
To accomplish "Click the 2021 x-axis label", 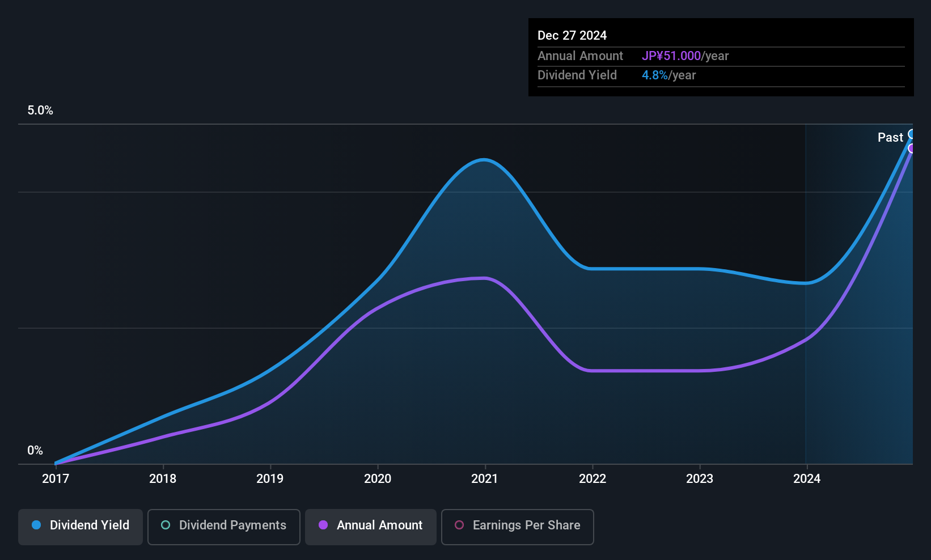I will point(485,479).
